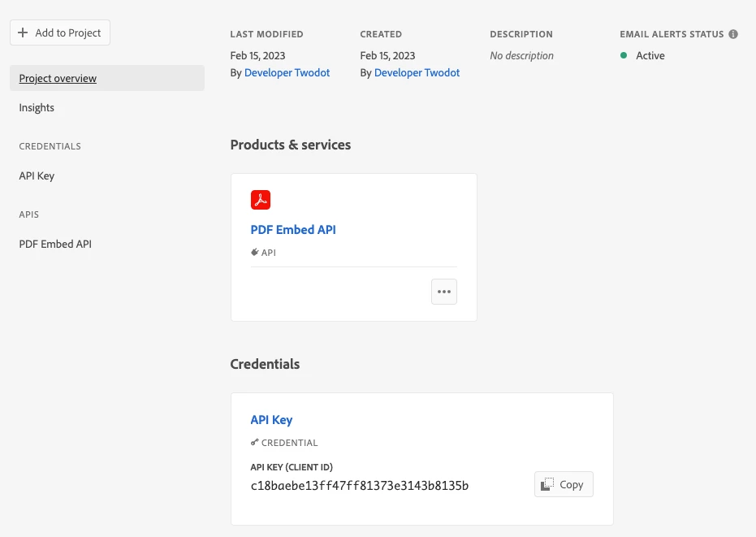Screen dimensions: 756x537
Task: Open Developer Twodot link under Created
Action: coord(417,73)
